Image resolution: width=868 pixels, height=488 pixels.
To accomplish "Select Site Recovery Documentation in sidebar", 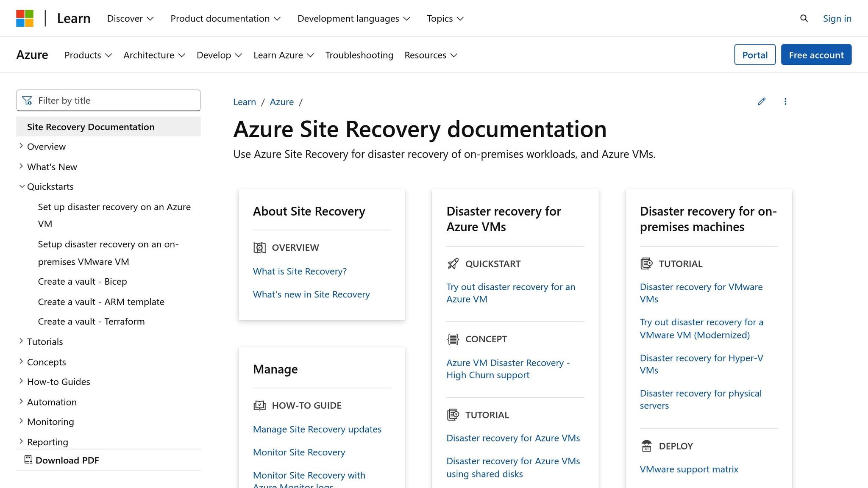I will click(108, 127).
